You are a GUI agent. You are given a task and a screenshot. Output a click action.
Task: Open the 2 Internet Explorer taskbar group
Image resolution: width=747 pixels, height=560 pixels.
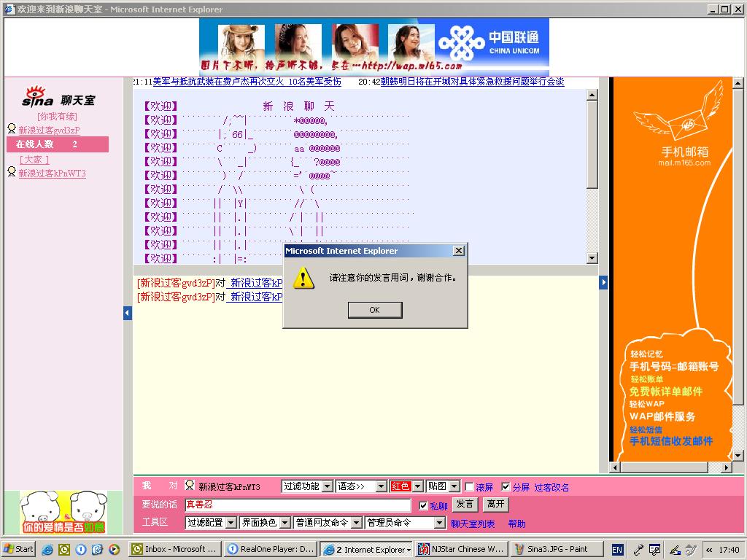pyautogui.click(x=366, y=550)
